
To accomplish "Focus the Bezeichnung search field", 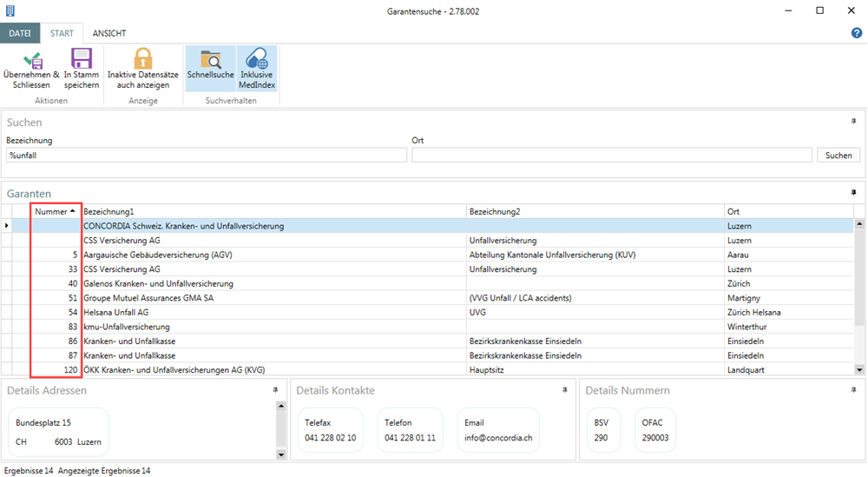I will click(207, 156).
